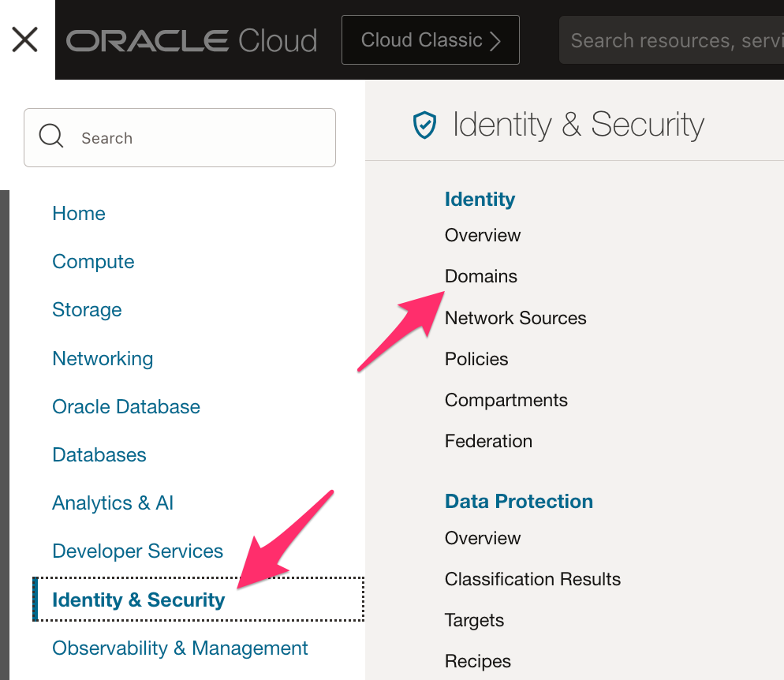Viewport: 784px width, 680px height.
Task: Go to Home in navigation menu
Action: 79,214
